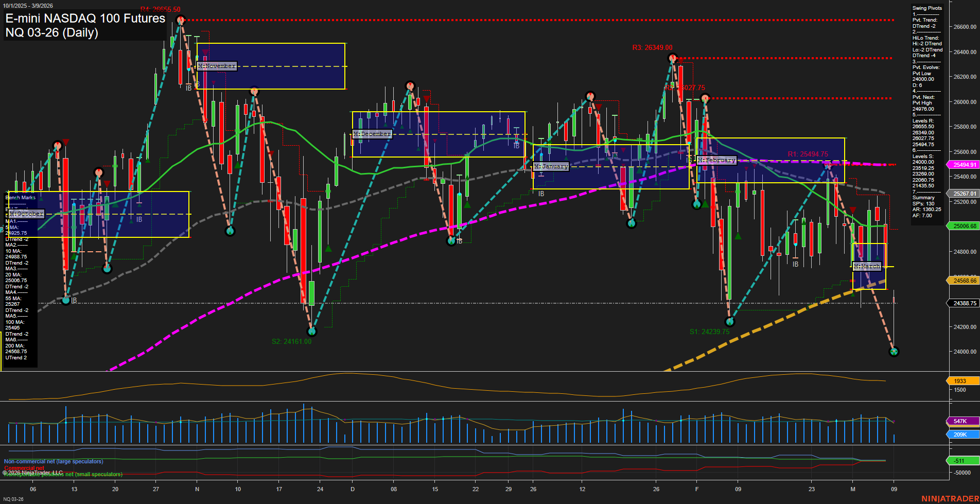This screenshot has height=504, width=980.
Task: Click the cyan swing-low marker above S1 24239.75
Action: [729, 321]
